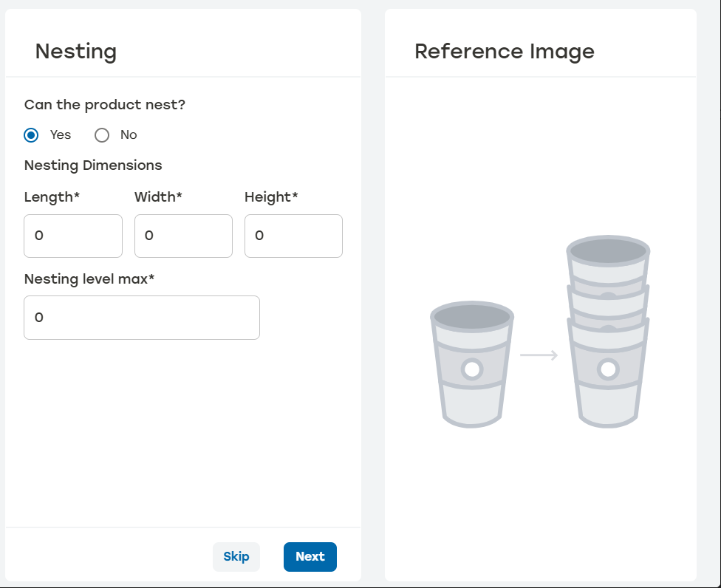The height and width of the screenshot is (588, 721).
Task: Click the 'Nesting Dimensions' label
Action: [x=93, y=165]
